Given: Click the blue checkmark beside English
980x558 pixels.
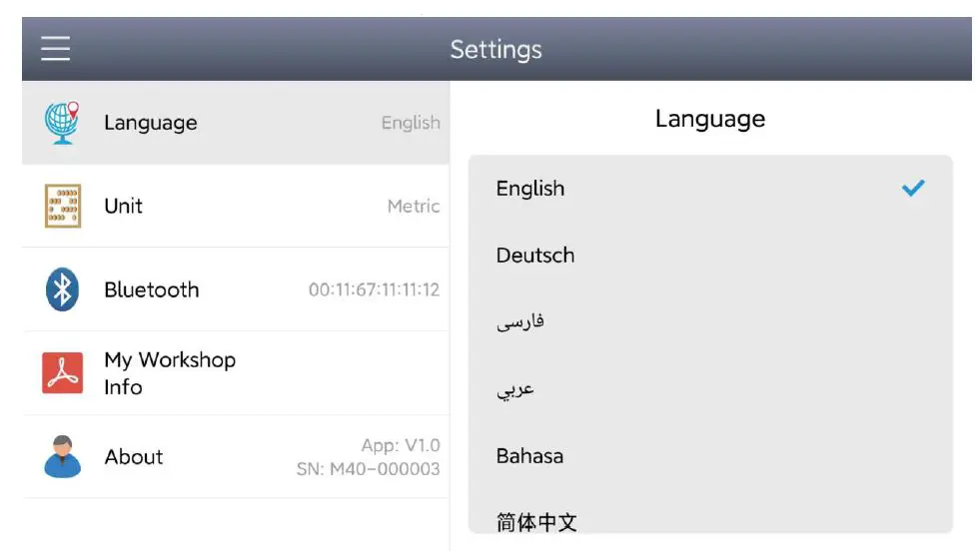Looking at the screenshot, I should 912,188.
